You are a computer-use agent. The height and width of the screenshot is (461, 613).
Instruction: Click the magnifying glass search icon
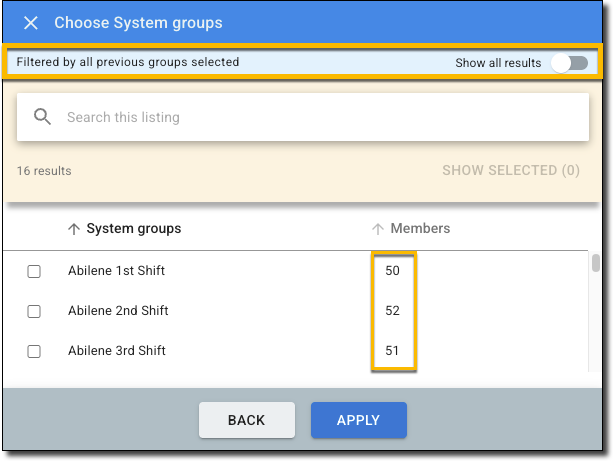click(x=42, y=117)
